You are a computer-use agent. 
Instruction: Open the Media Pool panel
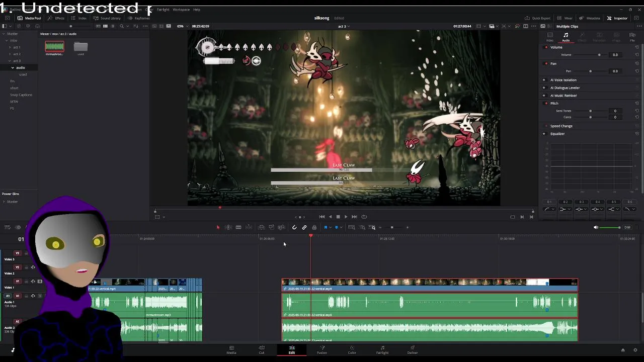[29, 18]
